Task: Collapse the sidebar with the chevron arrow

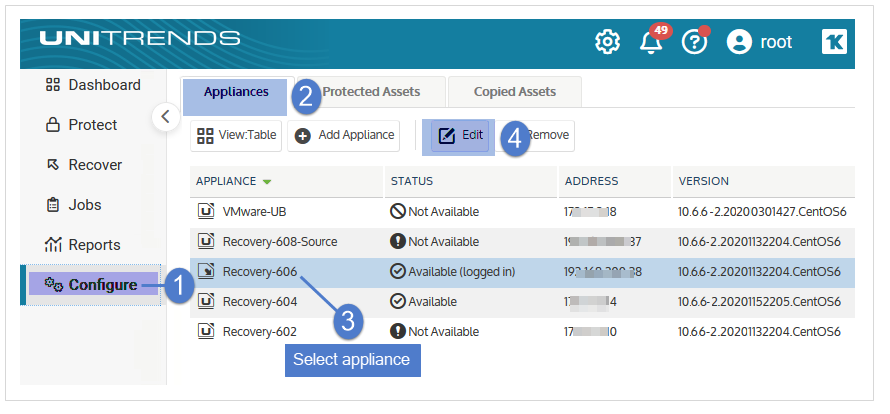Action: (166, 116)
